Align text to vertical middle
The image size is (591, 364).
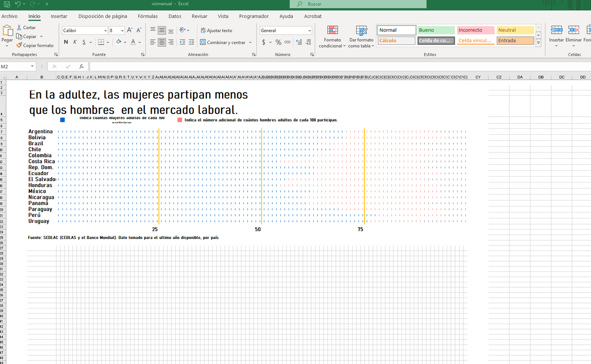click(x=162, y=30)
